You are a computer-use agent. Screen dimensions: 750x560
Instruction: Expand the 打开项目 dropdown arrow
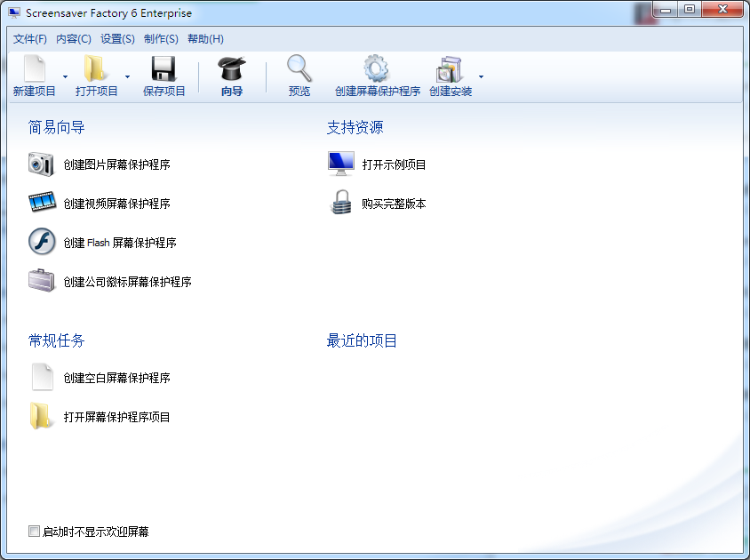(x=127, y=76)
